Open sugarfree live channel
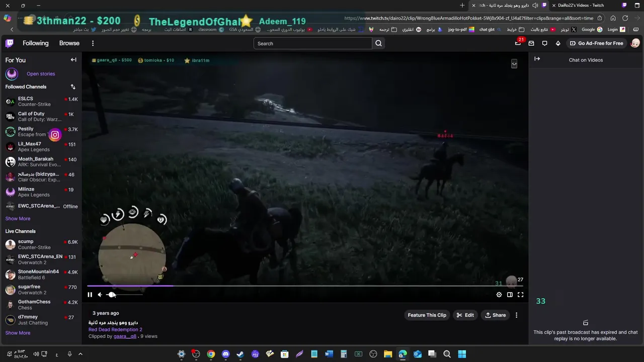Image resolution: width=644 pixels, height=362 pixels. [x=41, y=290]
